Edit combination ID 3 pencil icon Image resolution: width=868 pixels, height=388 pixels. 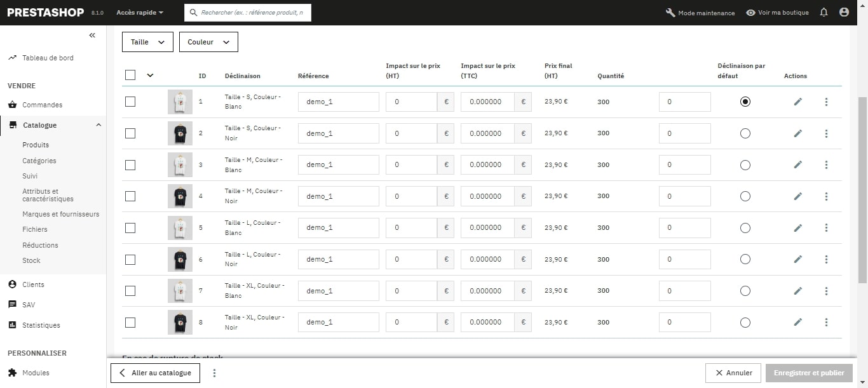pyautogui.click(x=798, y=164)
